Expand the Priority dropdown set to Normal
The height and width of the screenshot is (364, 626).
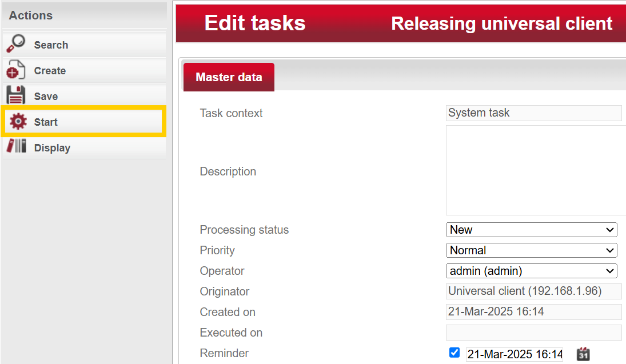click(531, 250)
